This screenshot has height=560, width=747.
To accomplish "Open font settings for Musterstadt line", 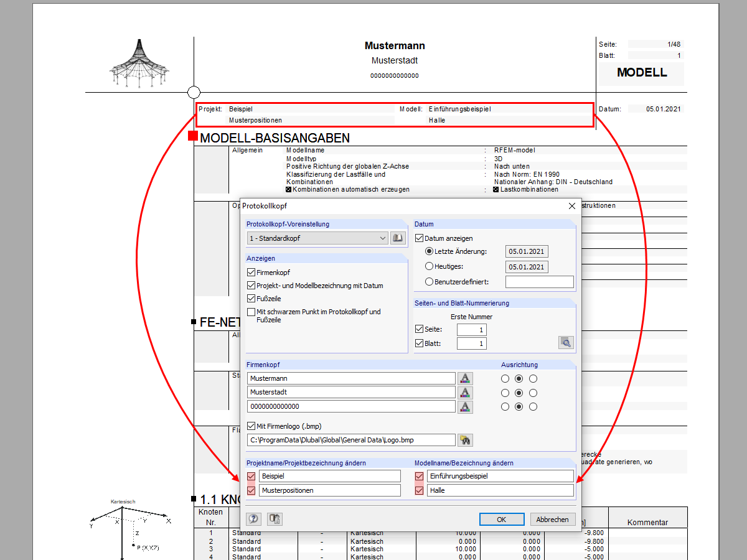I will [x=465, y=393].
